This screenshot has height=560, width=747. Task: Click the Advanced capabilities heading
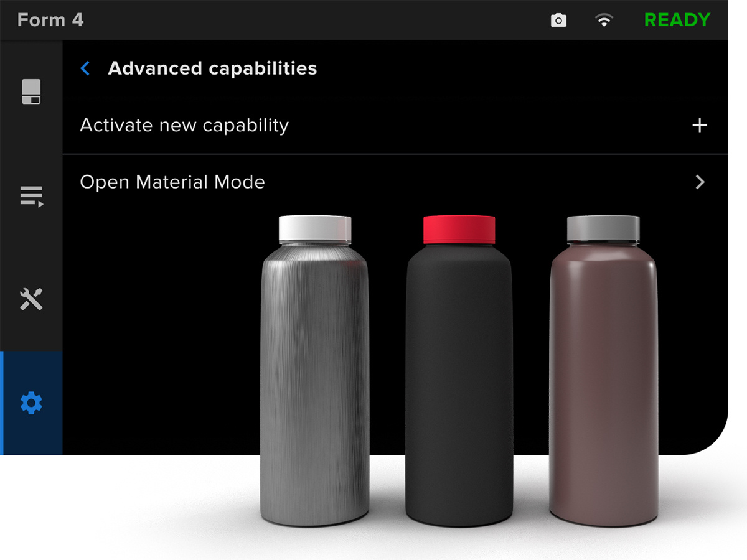[x=212, y=68]
